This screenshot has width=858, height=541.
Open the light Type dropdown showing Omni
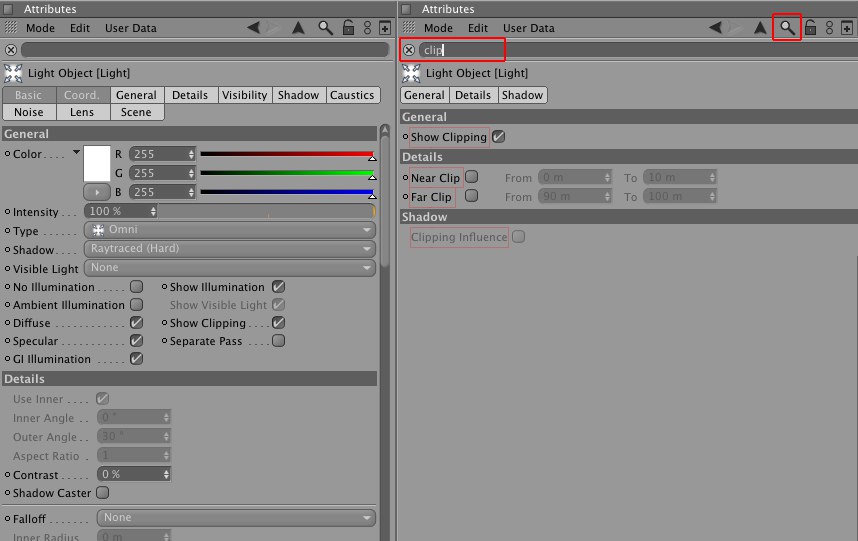coord(229,230)
